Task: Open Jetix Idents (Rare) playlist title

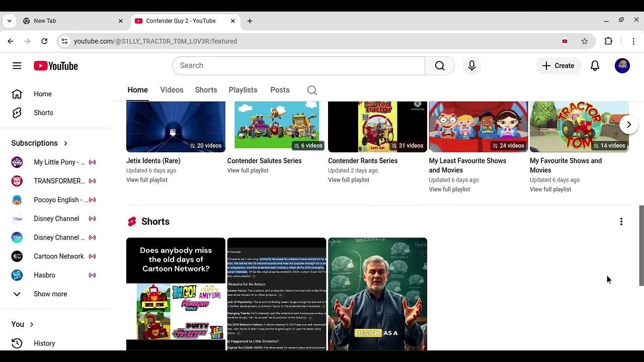Action: (x=153, y=161)
